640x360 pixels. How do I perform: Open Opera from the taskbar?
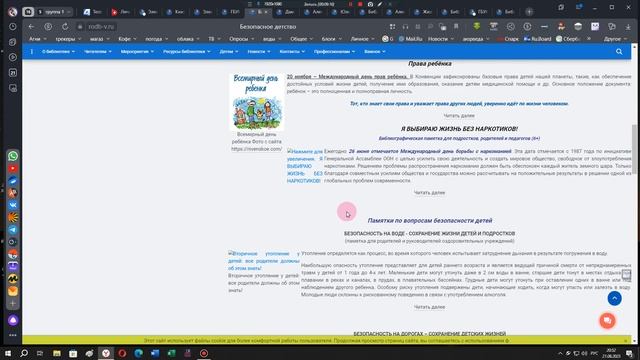point(122,353)
